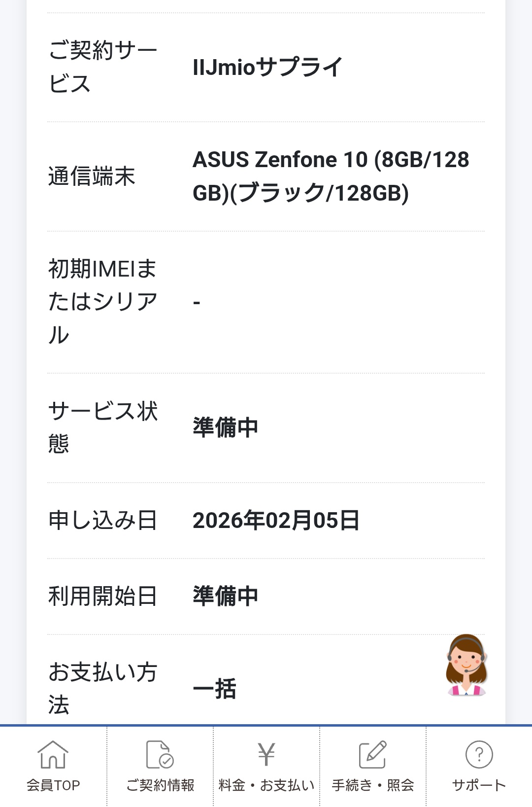Open the question mark サポート icon

pos(479,754)
